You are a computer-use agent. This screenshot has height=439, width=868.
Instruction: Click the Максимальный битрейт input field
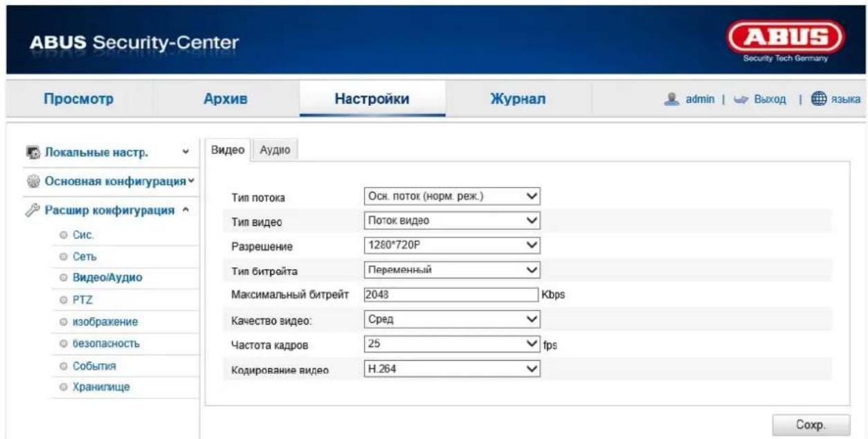click(x=450, y=294)
